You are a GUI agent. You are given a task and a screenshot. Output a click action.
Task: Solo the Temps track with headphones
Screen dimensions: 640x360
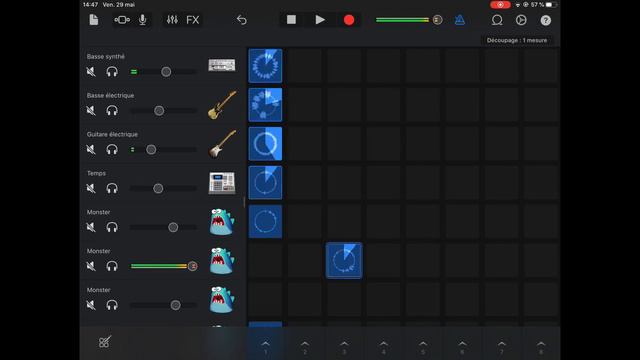click(112, 188)
